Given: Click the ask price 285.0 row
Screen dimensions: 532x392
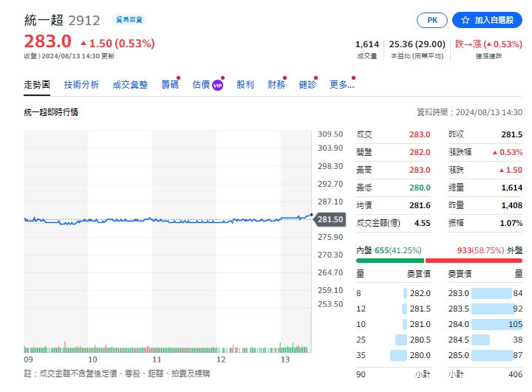Looking at the screenshot, I should click(x=485, y=355).
